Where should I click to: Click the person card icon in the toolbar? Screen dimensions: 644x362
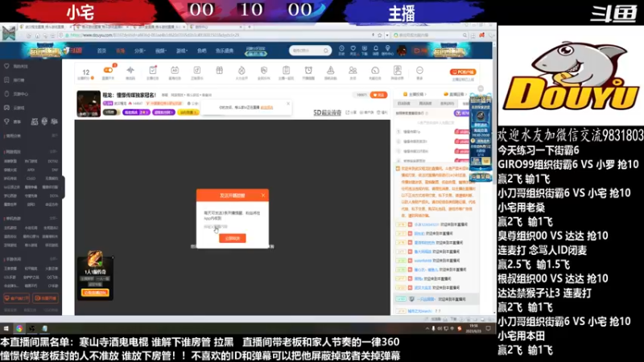coord(397,70)
